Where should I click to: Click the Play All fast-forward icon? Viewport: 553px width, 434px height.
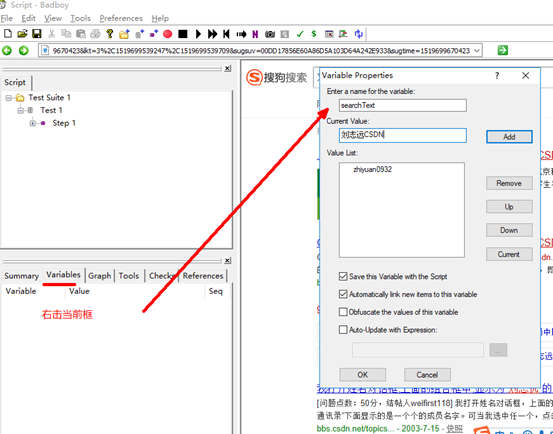(212, 34)
